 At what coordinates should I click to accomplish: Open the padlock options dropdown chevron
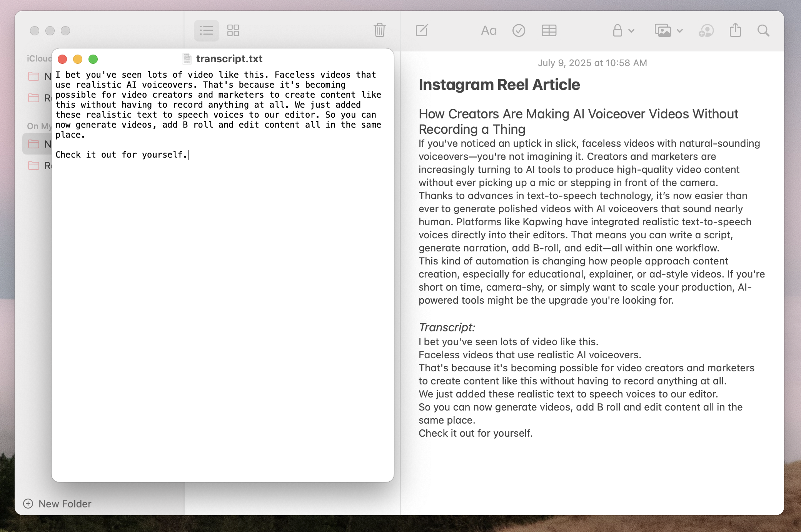(631, 30)
